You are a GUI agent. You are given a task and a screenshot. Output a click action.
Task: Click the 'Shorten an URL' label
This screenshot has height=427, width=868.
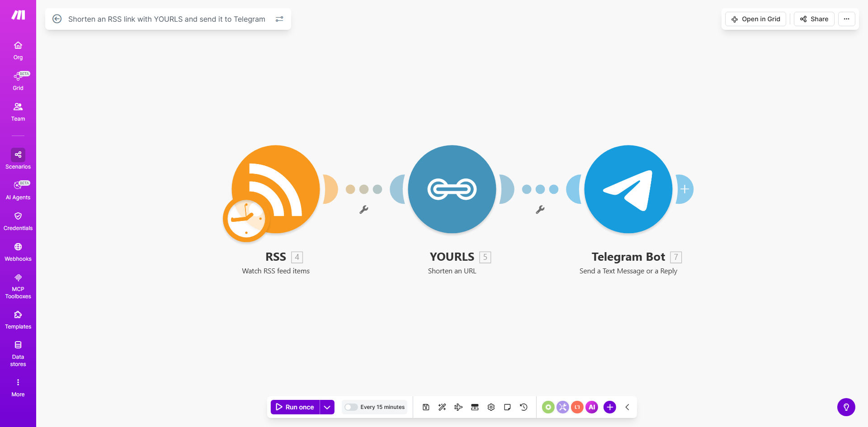click(x=452, y=271)
